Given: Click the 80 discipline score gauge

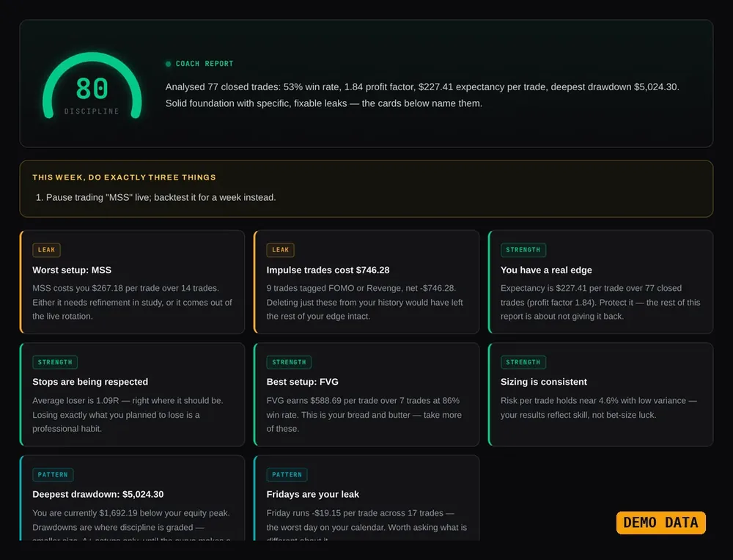Looking at the screenshot, I should click(92, 86).
